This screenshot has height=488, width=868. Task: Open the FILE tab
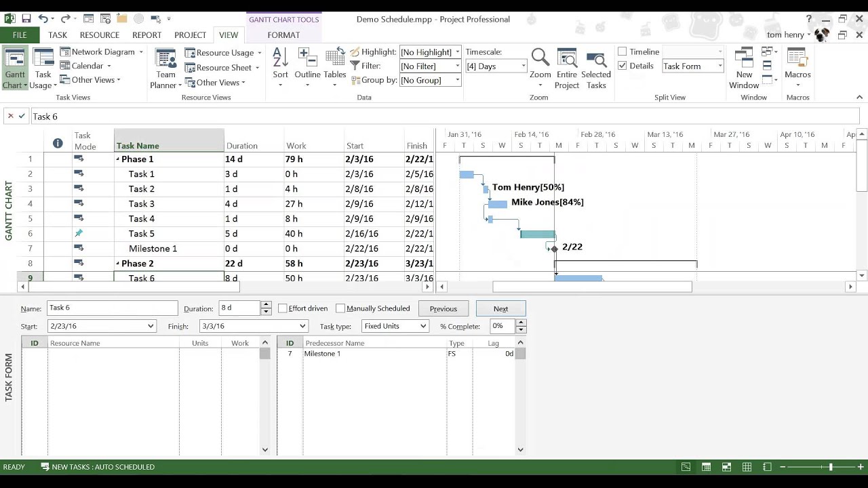[20, 35]
